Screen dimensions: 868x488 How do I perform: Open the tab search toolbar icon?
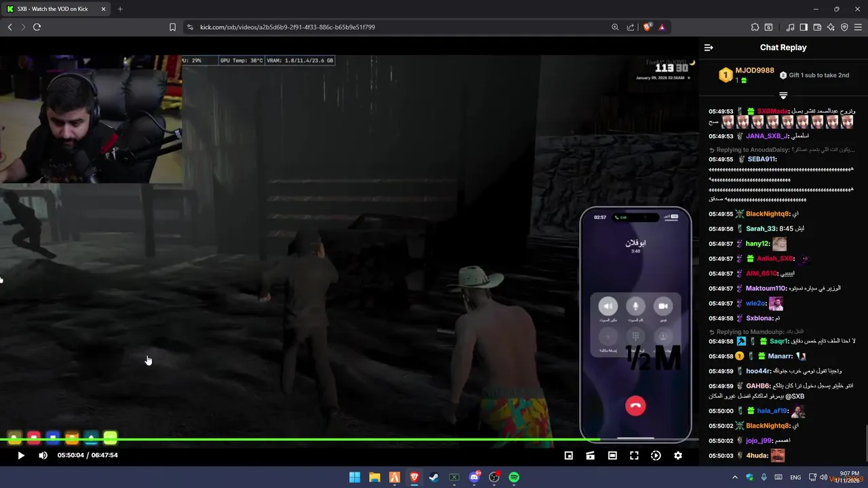pyautogui.click(x=768, y=27)
